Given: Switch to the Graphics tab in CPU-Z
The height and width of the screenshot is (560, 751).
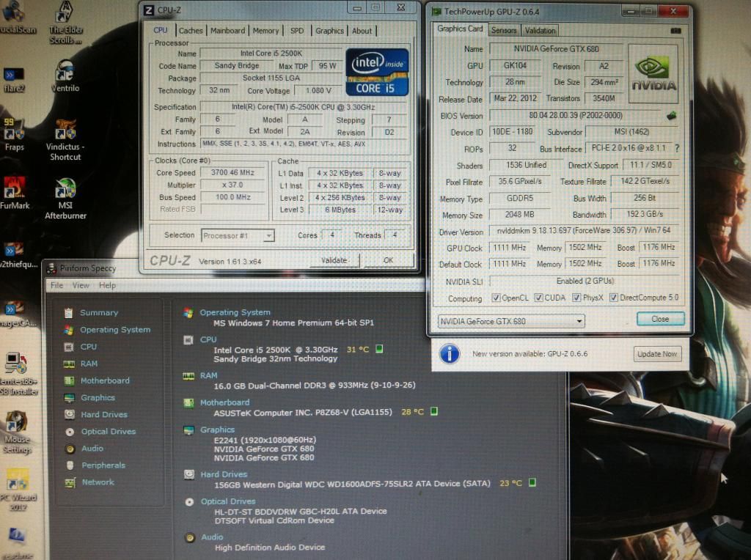Looking at the screenshot, I should [x=329, y=31].
